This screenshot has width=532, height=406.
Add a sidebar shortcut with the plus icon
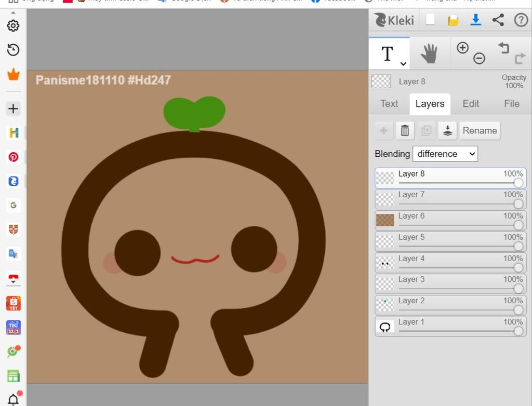click(13, 109)
